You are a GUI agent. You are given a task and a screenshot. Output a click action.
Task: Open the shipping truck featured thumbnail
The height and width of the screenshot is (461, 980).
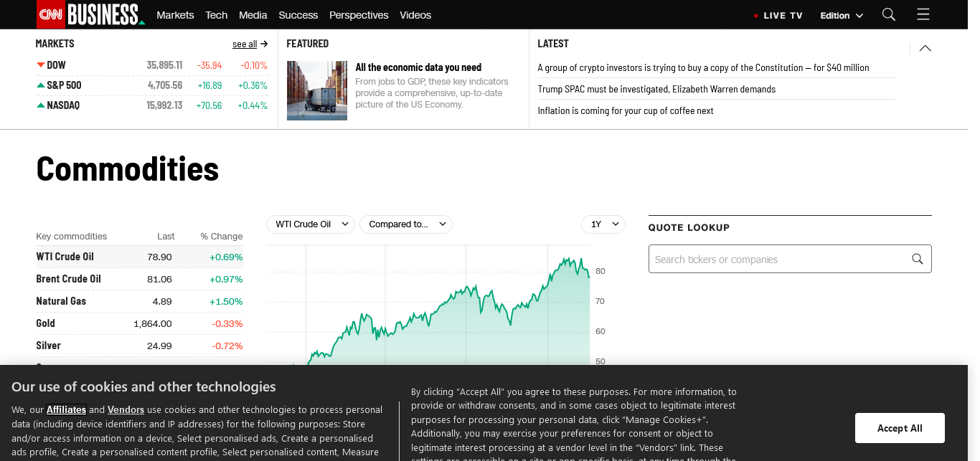point(316,90)
